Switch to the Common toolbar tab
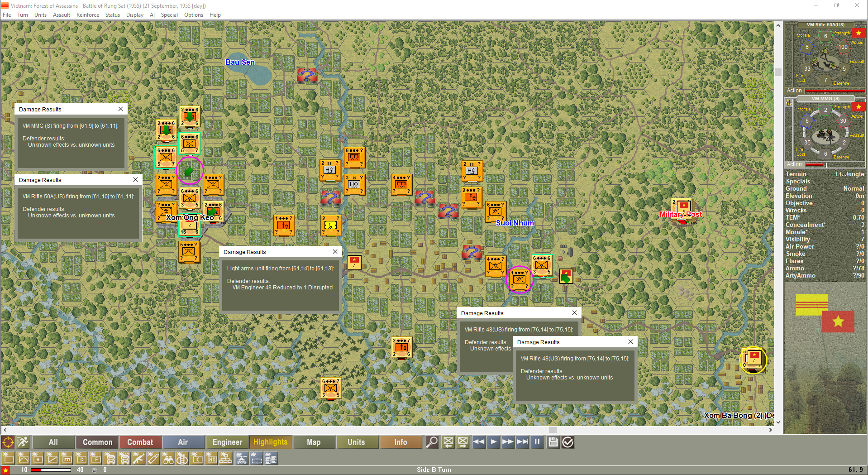This screenshot has width=868, height=475. [x=97, y=442]
